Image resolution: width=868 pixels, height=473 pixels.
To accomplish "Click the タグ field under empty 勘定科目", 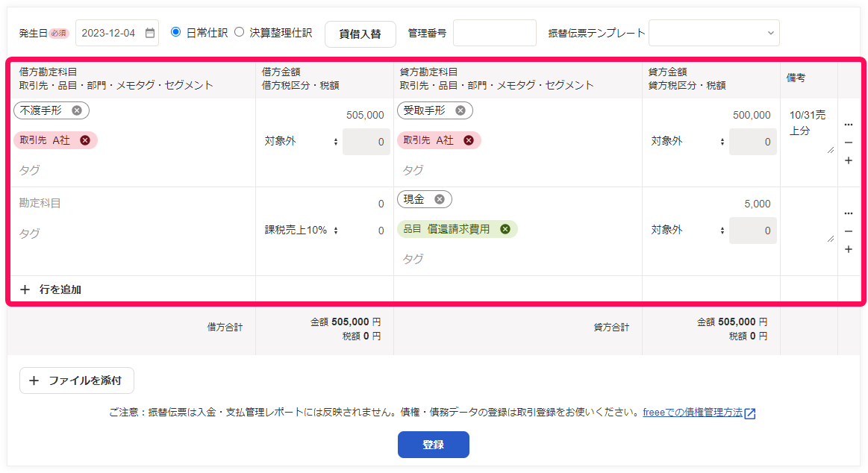I will click(133, 234).
